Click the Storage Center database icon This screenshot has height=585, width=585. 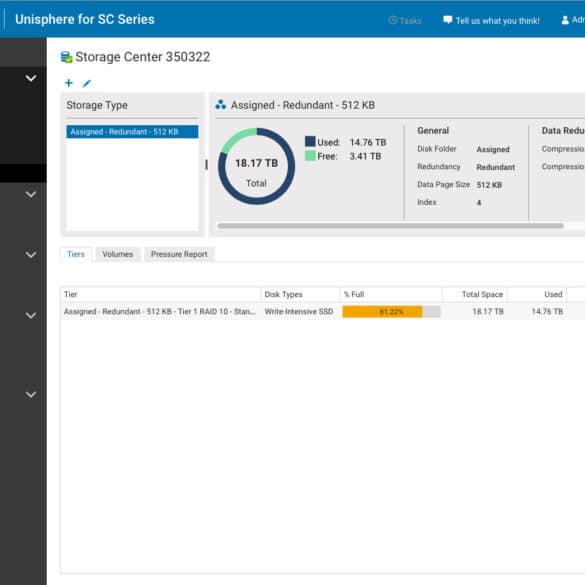click(x=66, y=57)
